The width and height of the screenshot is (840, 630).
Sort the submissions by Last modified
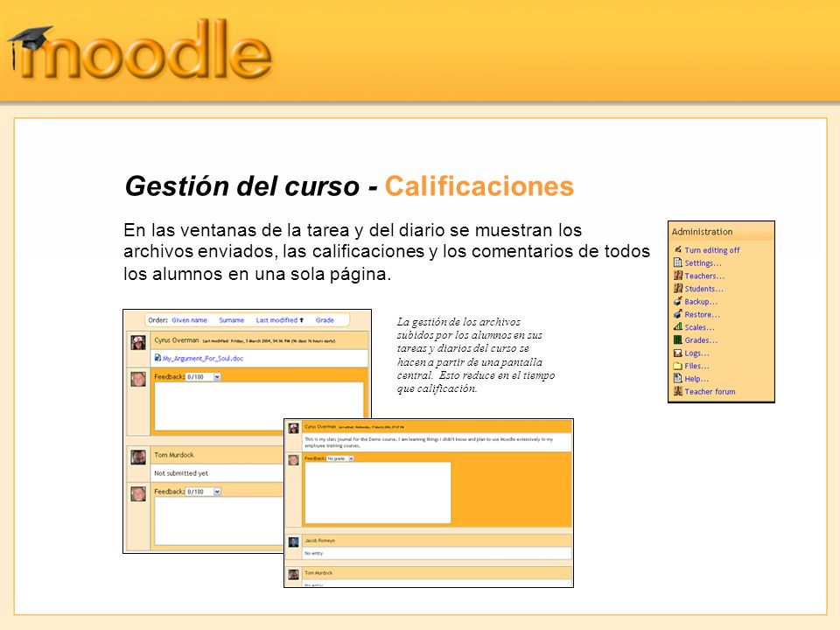(276, 320)
